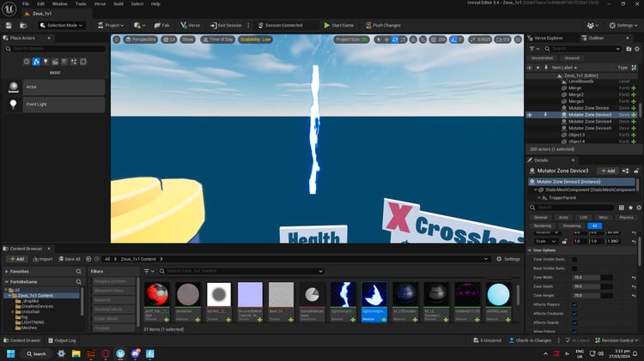Toggle the Zone Visible During Game checkbox
Image resolution: width=644 pixels, height=361 pixels.
(x=574, y=260)
